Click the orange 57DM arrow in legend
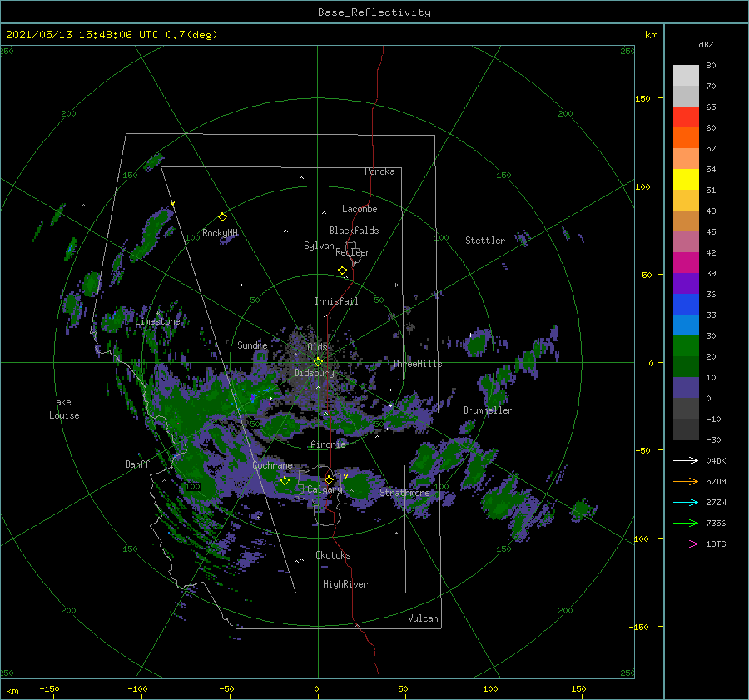749x700 pixels. [686, 482]
